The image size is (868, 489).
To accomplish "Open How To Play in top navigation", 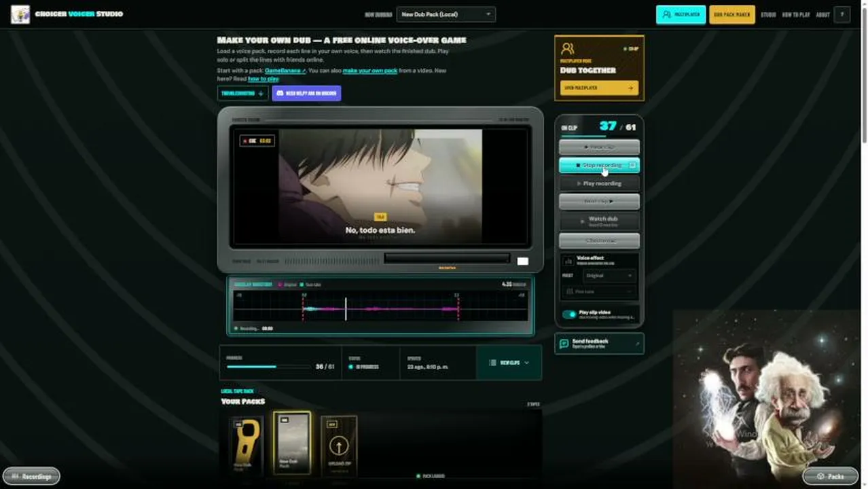I will click(x=796, y=14).
